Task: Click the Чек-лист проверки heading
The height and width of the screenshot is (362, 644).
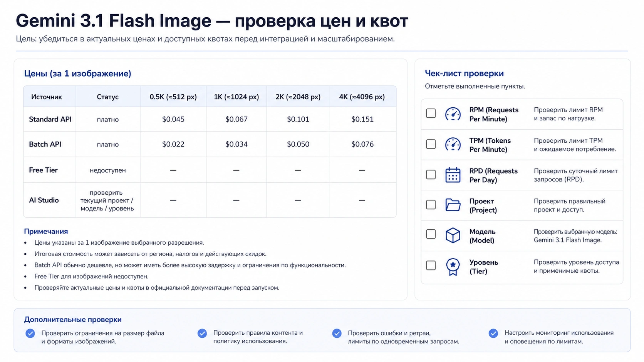Action: 464,73
